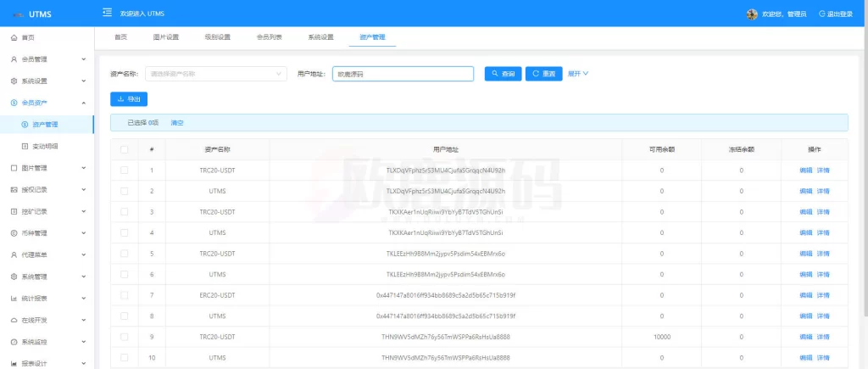Click the 会员资产 coin icon in the sidebar

(x=14, y=103)
